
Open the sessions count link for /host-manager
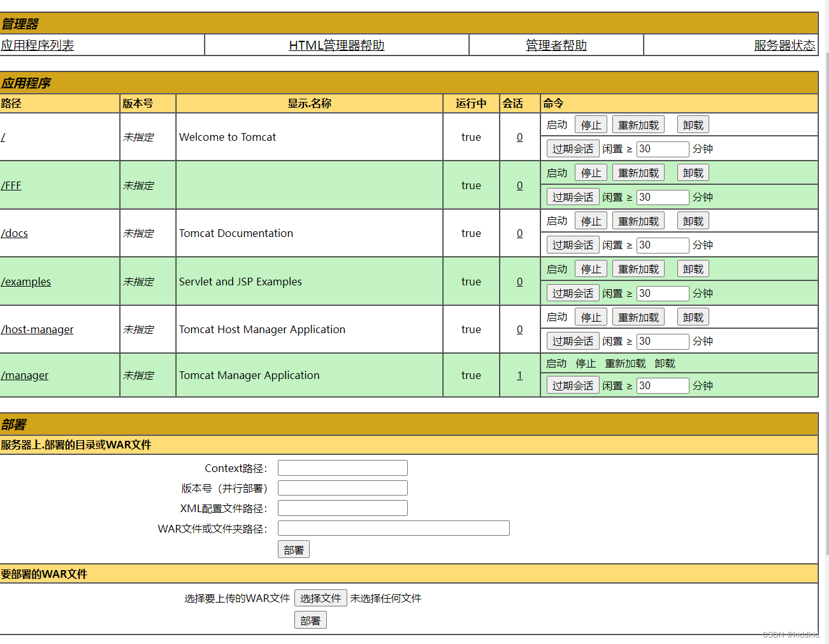coord(519,329)
